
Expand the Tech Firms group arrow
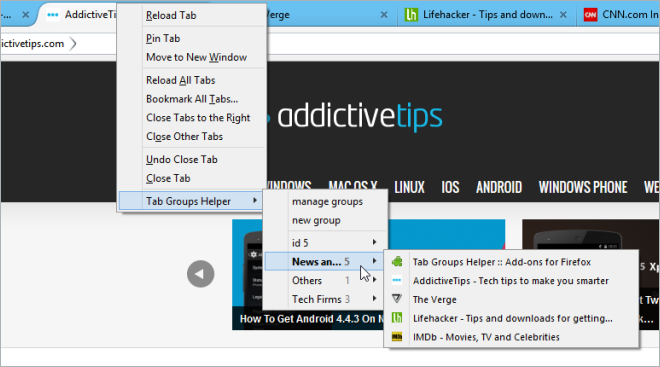pos(374,298)
